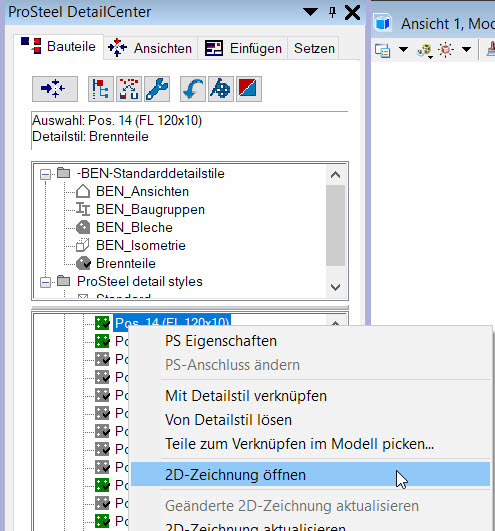Click the BEN_Baugruppen beam icon

click(x=83, y=209)
